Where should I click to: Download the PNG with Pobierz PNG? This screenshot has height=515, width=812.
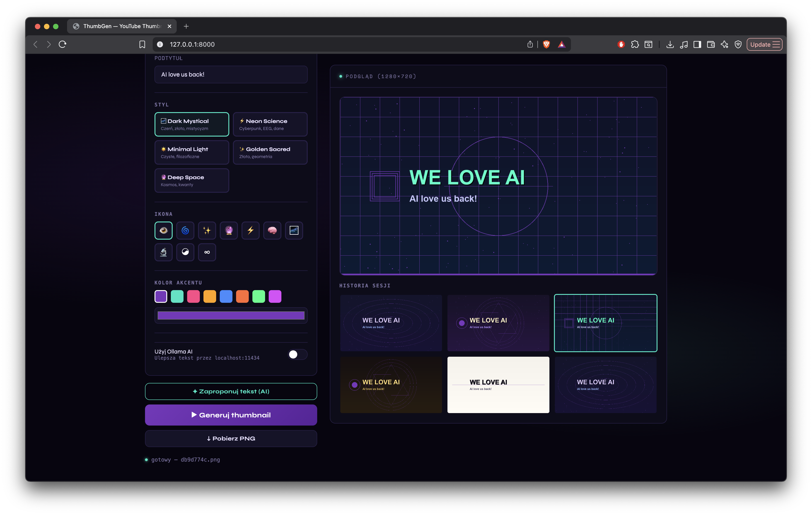pos(231,438)
